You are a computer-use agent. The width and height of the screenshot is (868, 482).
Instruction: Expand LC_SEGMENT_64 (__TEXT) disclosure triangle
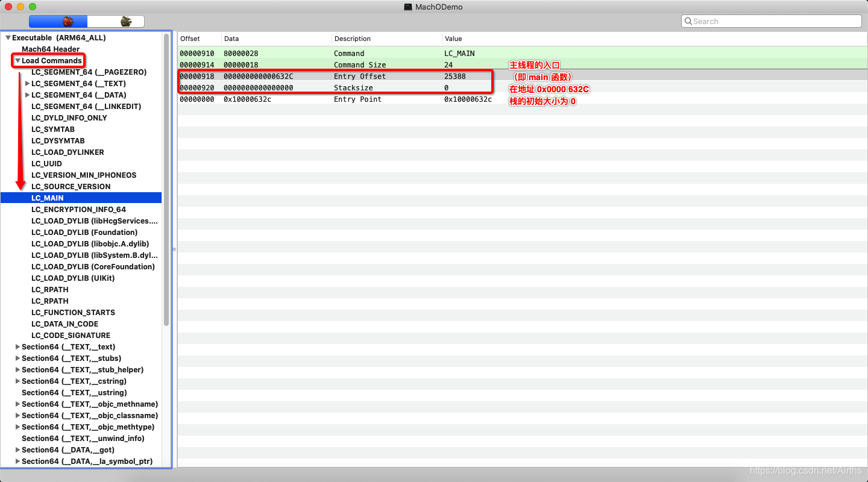click(x=27, y=84)
